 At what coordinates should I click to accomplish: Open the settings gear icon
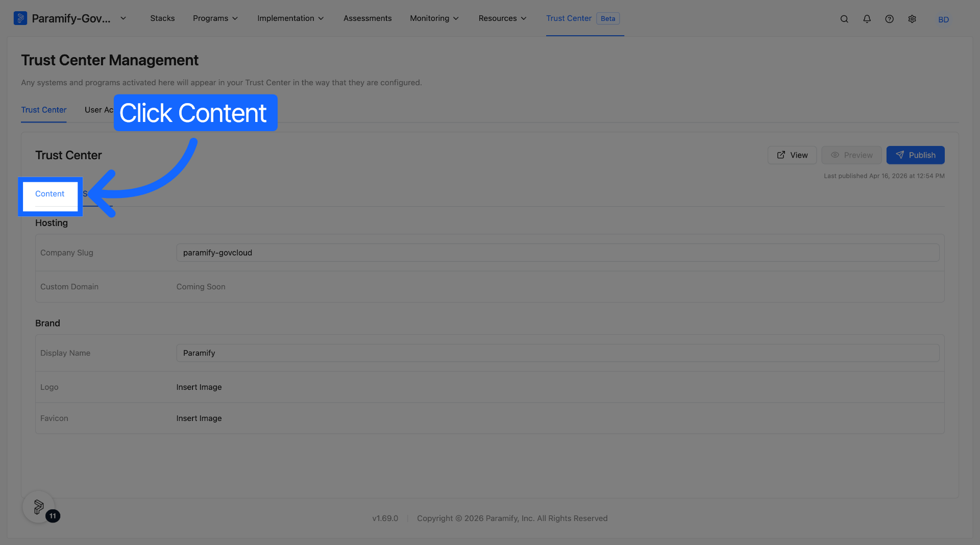point(912,19)
